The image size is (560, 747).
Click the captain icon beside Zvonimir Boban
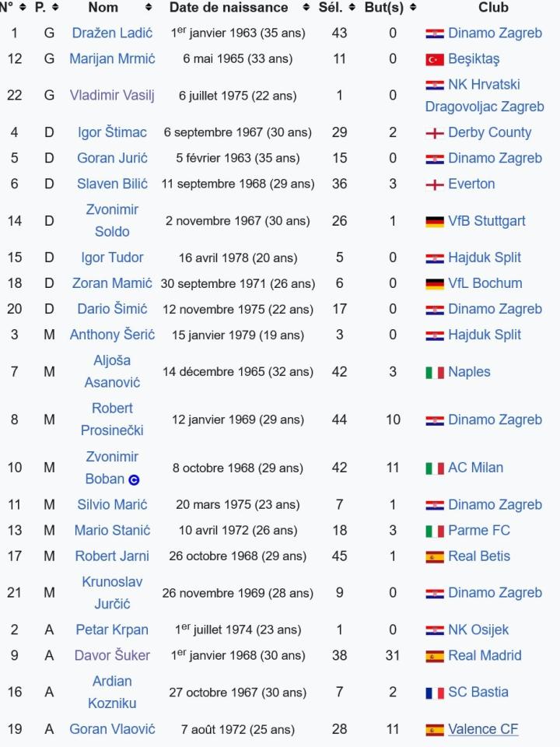pos(134,480)
